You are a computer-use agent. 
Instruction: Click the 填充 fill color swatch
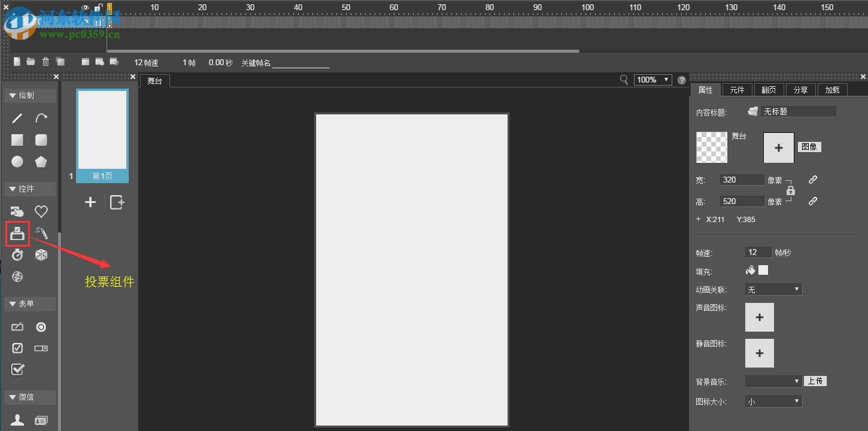[764, 270]
